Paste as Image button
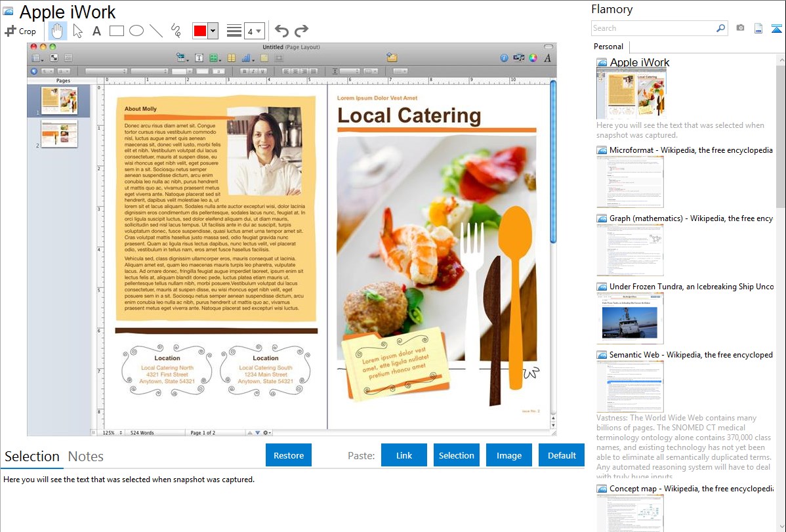 coord(509,455)
